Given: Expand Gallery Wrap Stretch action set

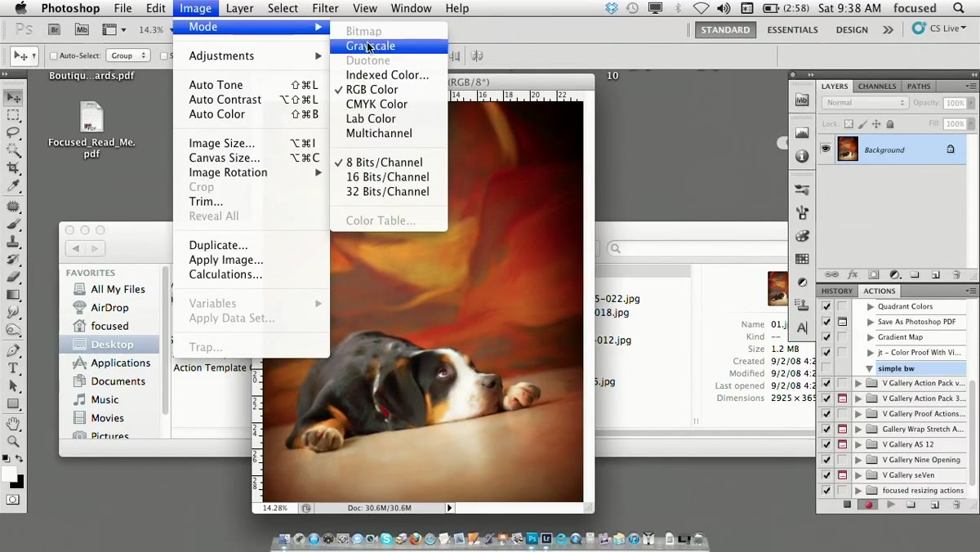Looking at the screenshot, I should pos(858,430).
